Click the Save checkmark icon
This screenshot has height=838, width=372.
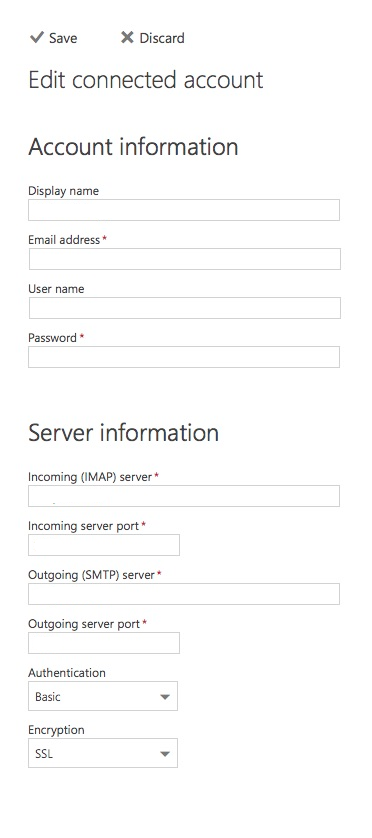pyautogui.click(x=36, y=37)
